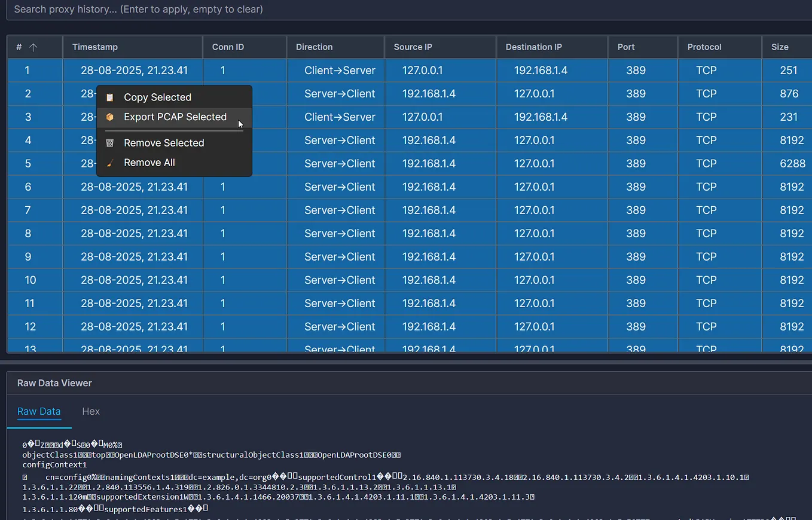812x520 pixels.
Task: Click the package icon beside Export PCAP Selected
Action: coord(110,117)
